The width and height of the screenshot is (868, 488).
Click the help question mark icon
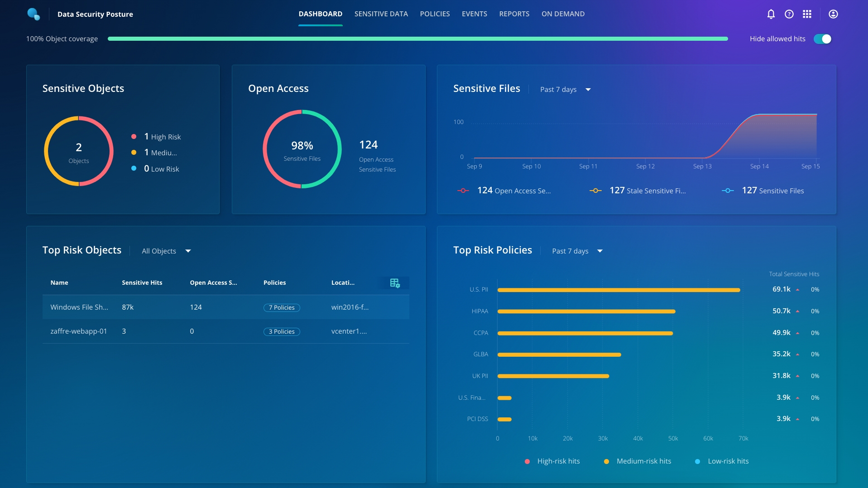click(789, 14)
